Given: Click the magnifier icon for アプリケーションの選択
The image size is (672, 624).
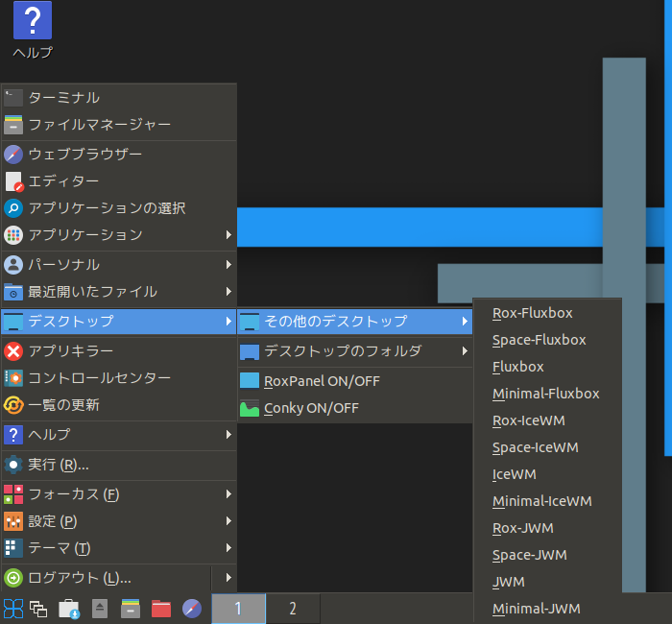Looking at the screenshot, I should coord(13,208).
